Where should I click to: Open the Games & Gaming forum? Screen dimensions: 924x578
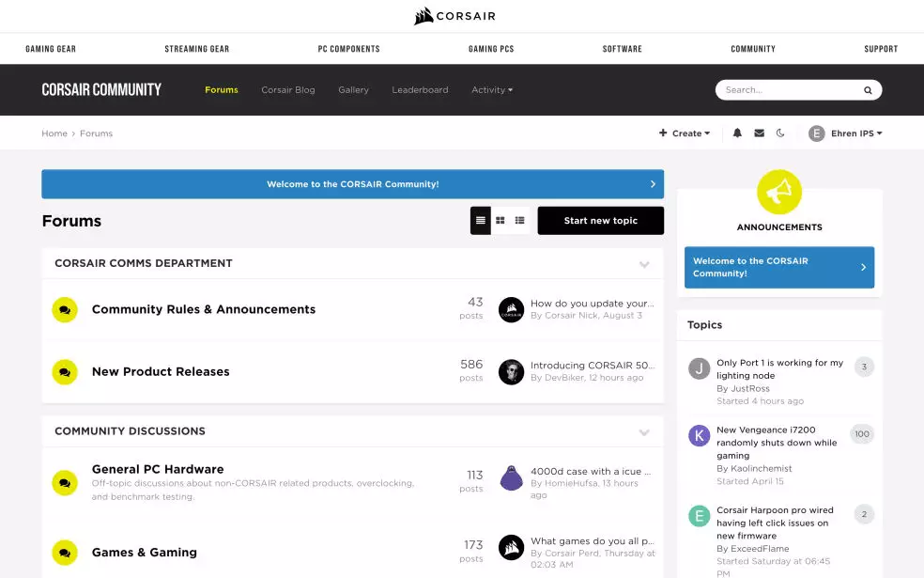145,553
